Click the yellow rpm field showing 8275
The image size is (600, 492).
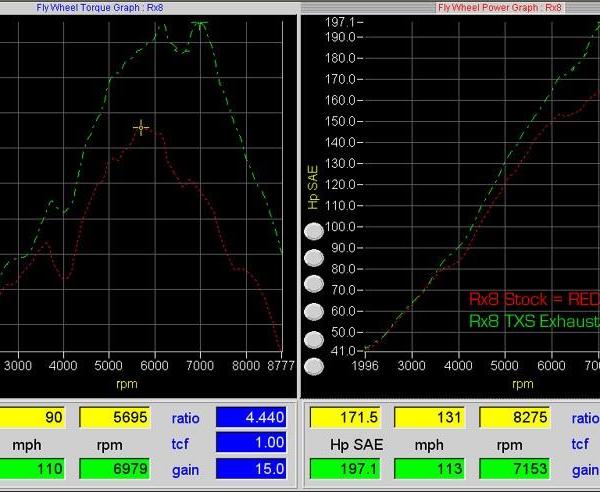click(x=515, y=417)
